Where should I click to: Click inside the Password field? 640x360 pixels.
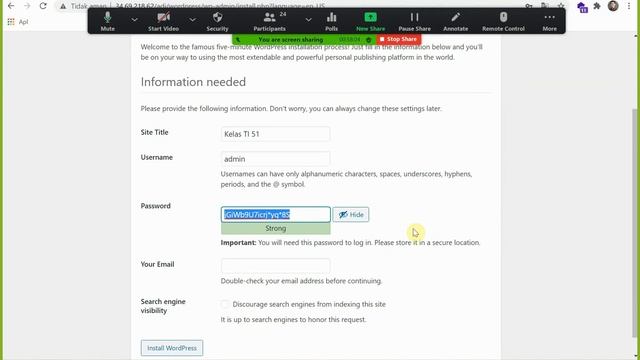276,214
